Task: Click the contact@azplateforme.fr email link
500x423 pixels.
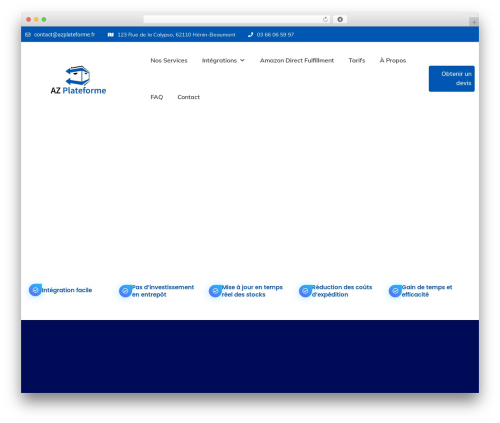Action: [x=64, y=35]
